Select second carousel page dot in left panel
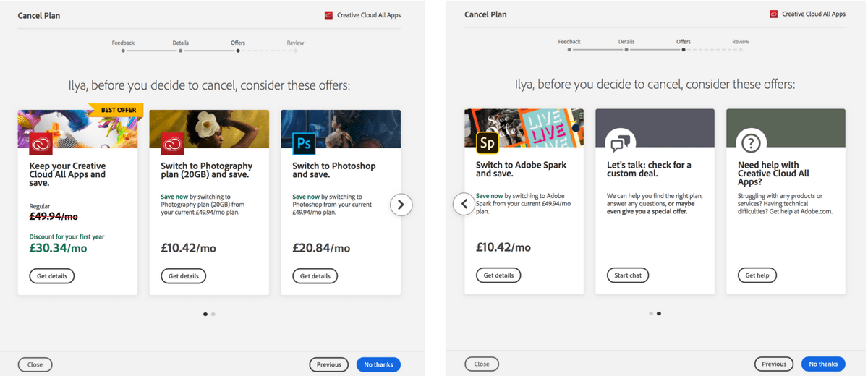Screen dimensions: 868x376 pyautogui.click(x=213, y=314)
